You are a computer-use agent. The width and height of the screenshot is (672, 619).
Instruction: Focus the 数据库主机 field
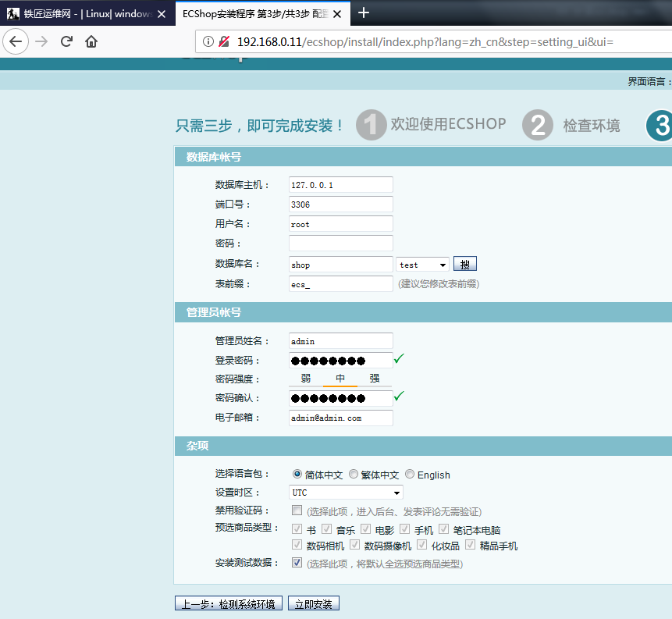tap(341, 185)
